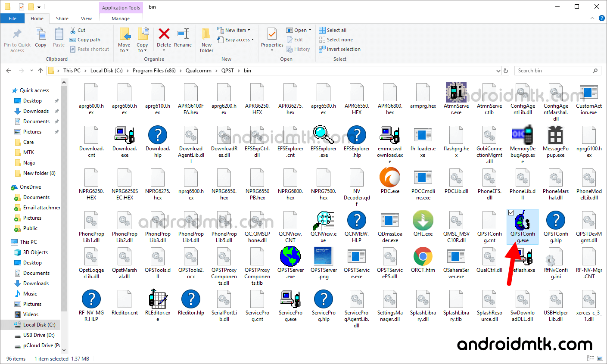Click Invert selection

pyautogui.click(x=339, y=49)
